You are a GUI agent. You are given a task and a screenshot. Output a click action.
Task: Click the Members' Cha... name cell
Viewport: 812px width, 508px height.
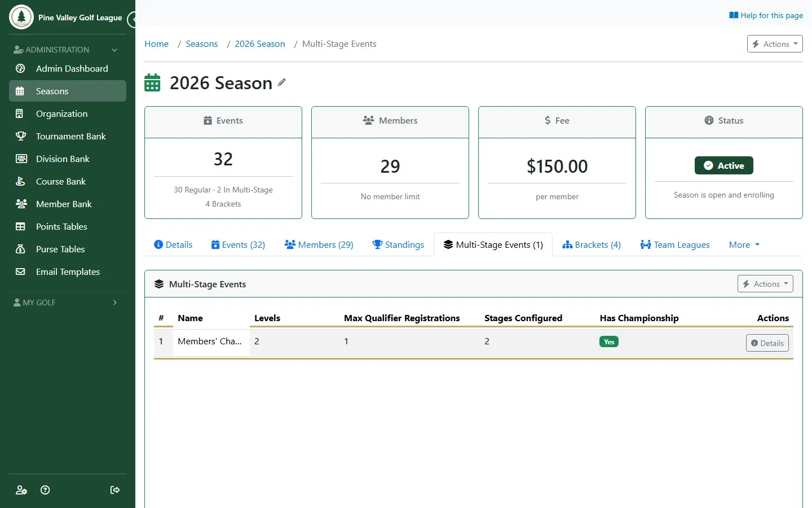[x=211, y=341]
